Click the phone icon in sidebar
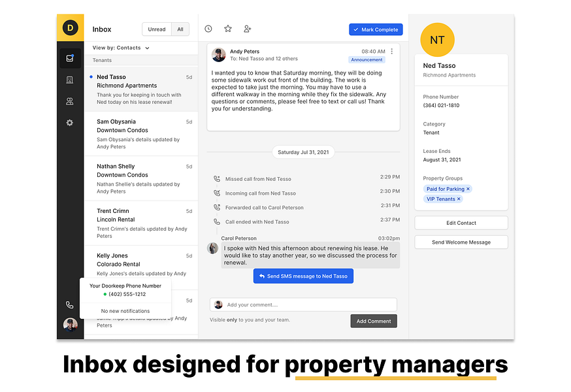Screen dimensions: 571x392 click(69, 305)
